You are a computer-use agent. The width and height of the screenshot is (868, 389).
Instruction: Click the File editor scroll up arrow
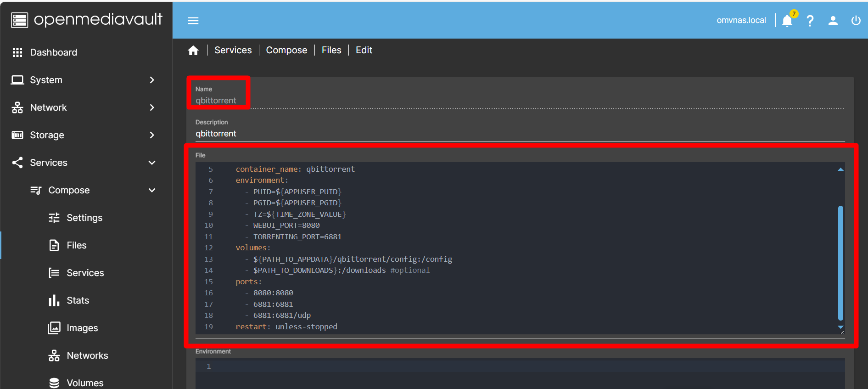pyautogui.click(x=840, y=169)
